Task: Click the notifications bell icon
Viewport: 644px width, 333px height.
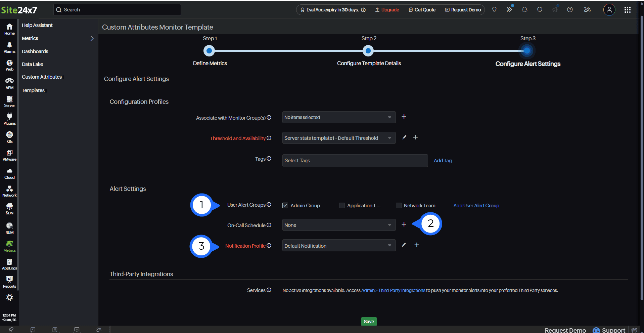Action: coord(524,10)
